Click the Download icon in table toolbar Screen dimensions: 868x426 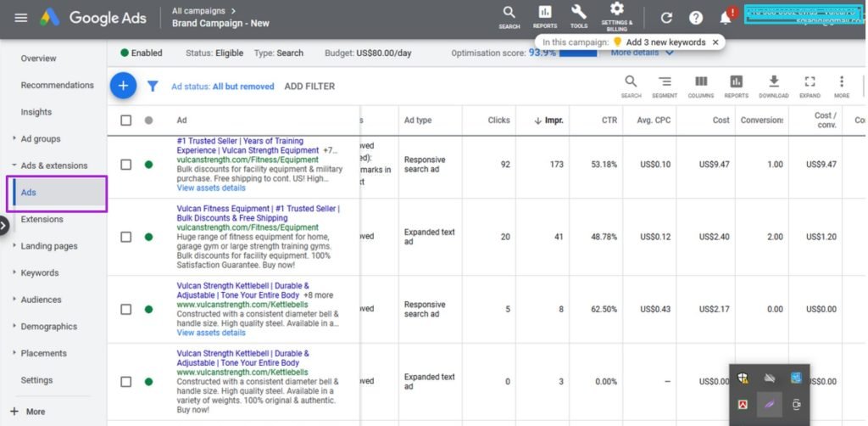(x=773, y=82)
